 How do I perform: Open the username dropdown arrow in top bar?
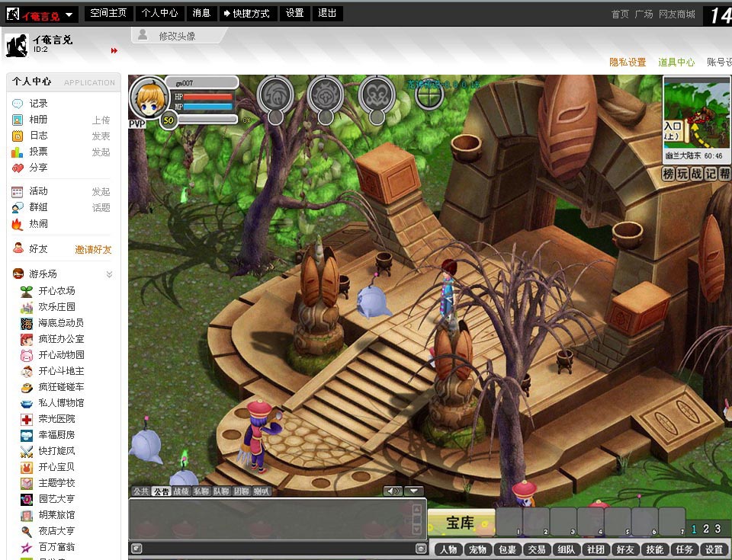(x=69, y=15)
